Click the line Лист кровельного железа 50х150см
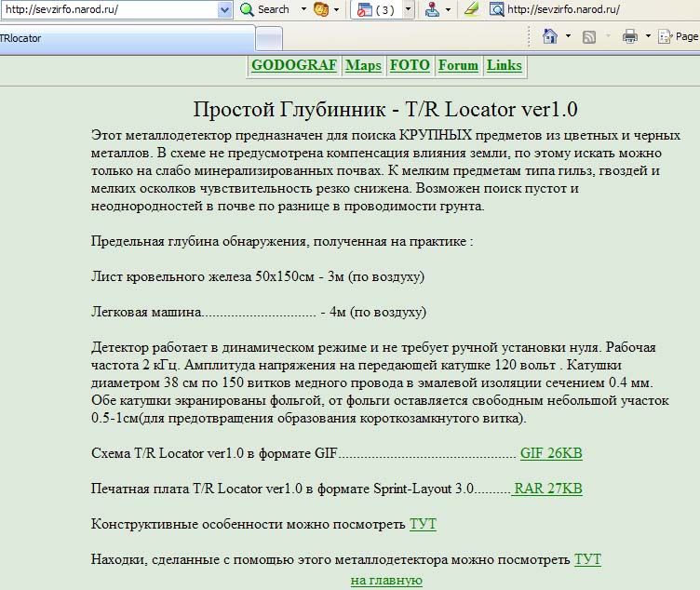Image resolution: width=700 pixels, height=590 pixels. 258,276
